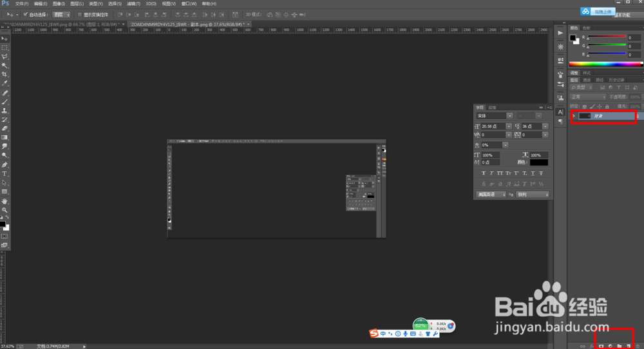Toggle Strikethrough in the Character panel

tap(541, 173)
